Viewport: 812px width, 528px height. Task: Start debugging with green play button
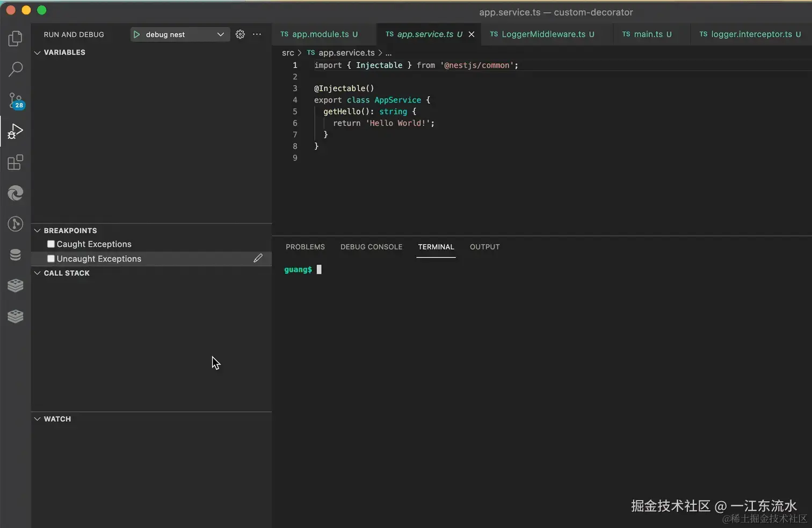[136, 34]
